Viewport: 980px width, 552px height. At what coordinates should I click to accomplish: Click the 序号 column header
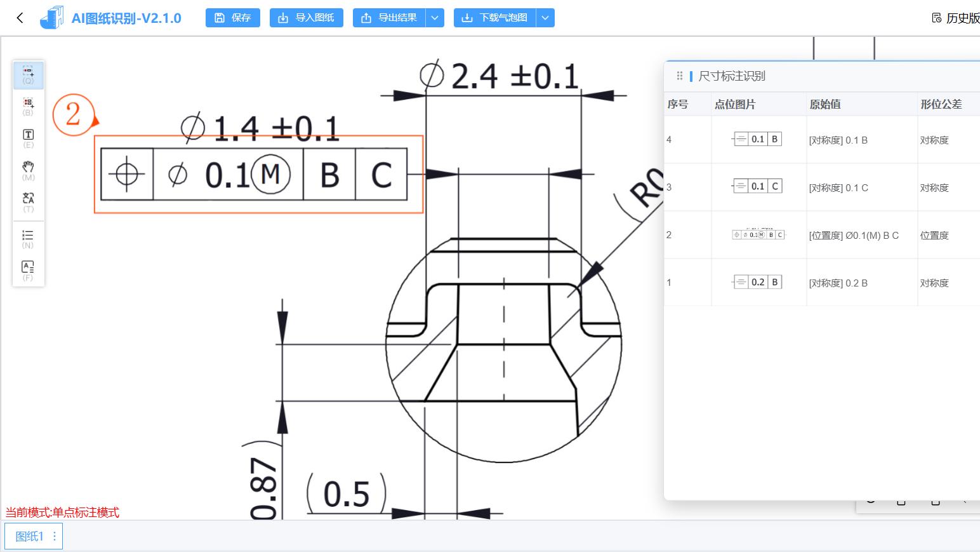678,104
